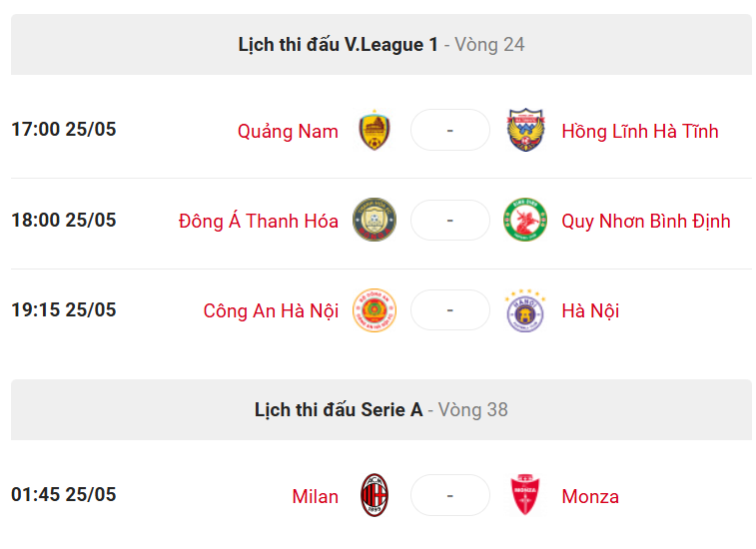756x549 pixels.
Task: Select the Quy Nhơn Bình Định logo
Action: point(525,220)
